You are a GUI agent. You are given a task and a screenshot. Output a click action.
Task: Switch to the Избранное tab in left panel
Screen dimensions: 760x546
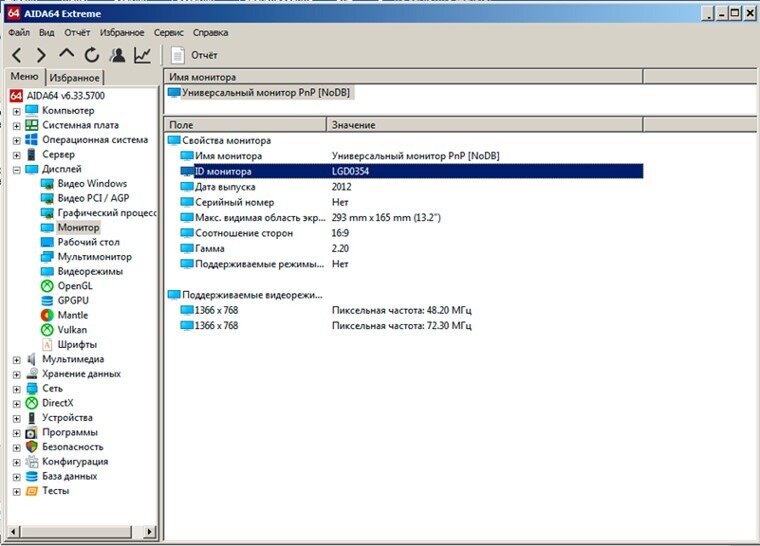[x=74, y=78]
